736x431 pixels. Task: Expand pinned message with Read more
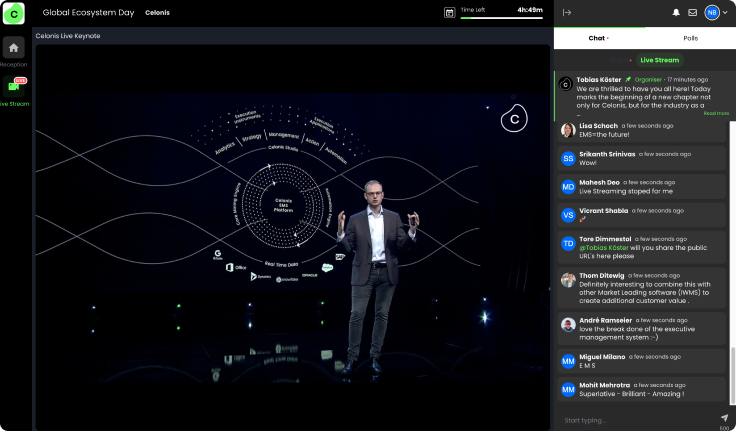point(716,113)
